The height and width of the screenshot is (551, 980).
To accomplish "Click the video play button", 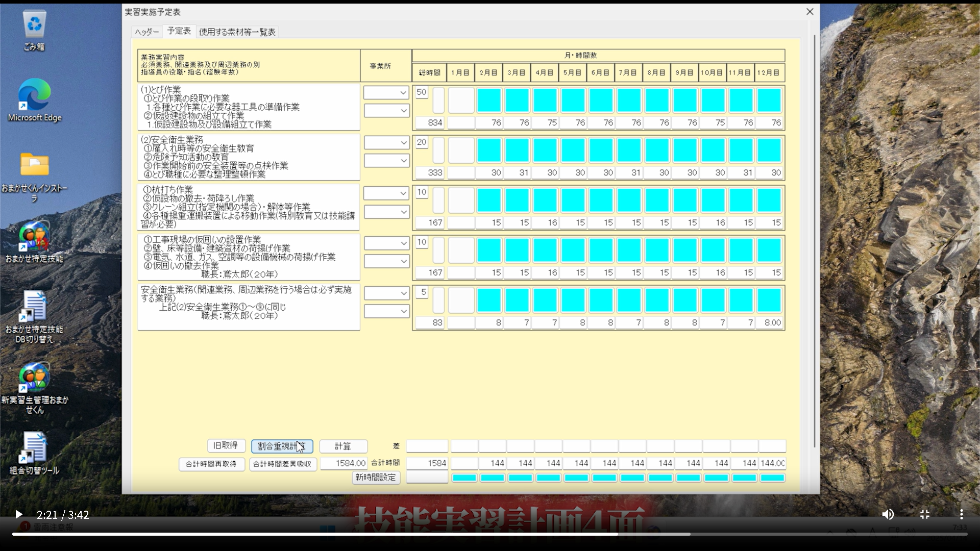I will tap(18, 514).
